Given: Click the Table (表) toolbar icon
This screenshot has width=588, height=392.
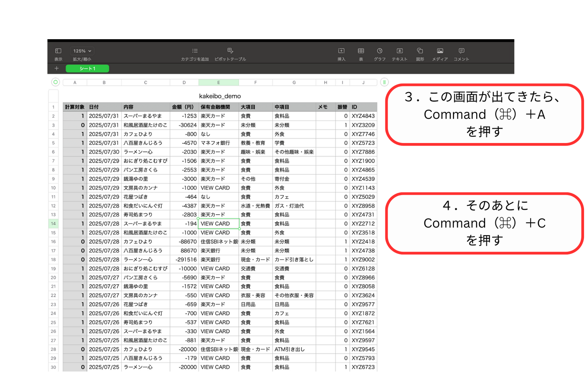Looking at the screenshot, I should [361, 51].
